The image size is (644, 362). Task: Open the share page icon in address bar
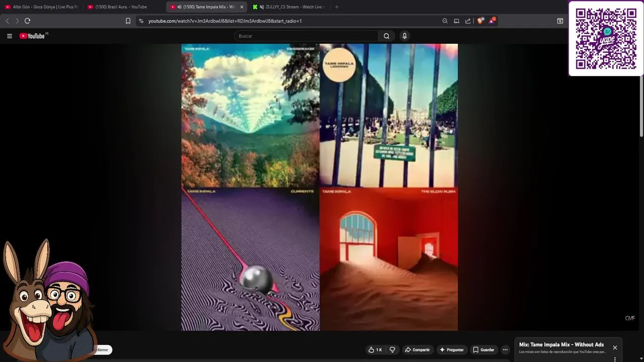[x=468, y=21]
